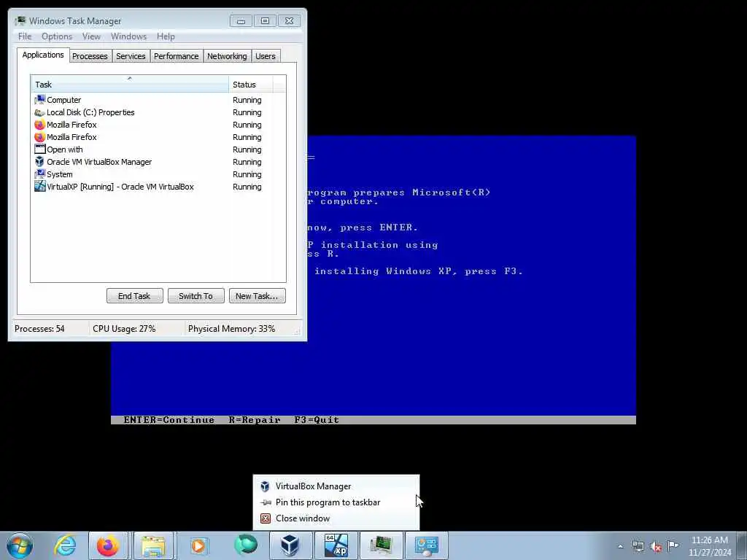The height and width of the screenshot is (560, 747).
Task: Click Oracle VM VirtualBox Manager task icon
Action: coord(39,162)
